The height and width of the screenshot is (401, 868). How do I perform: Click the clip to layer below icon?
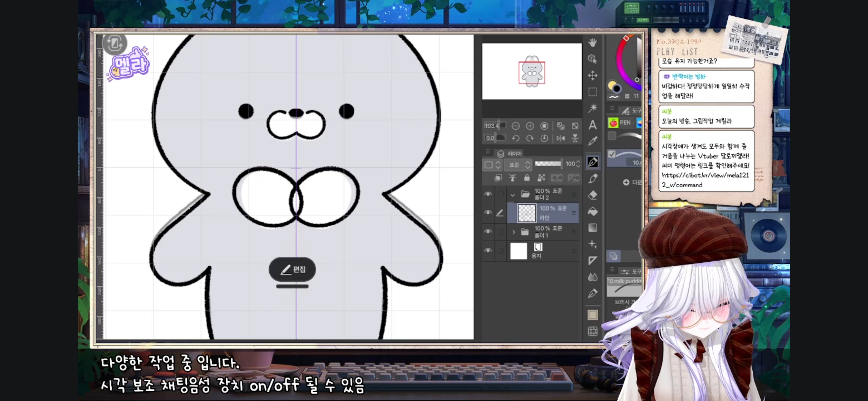498,178
